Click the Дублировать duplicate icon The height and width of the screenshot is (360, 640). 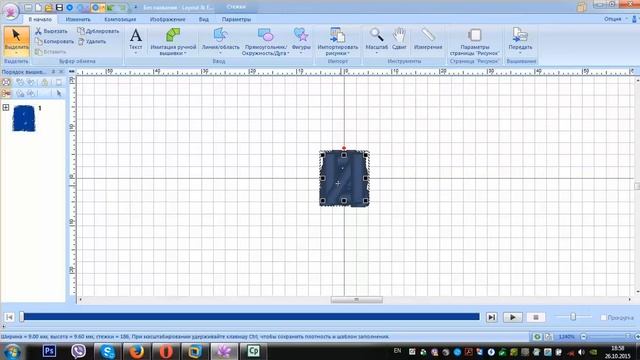[81, 31]
